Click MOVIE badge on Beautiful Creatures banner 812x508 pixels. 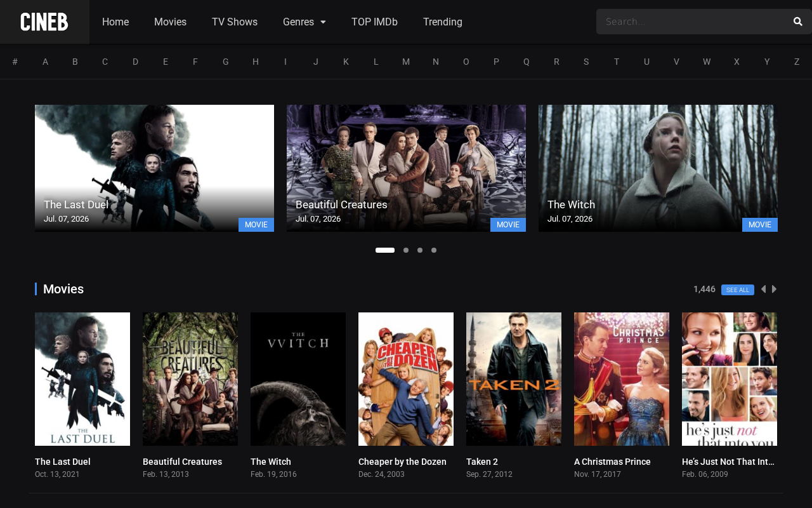[x=508, y=225]
